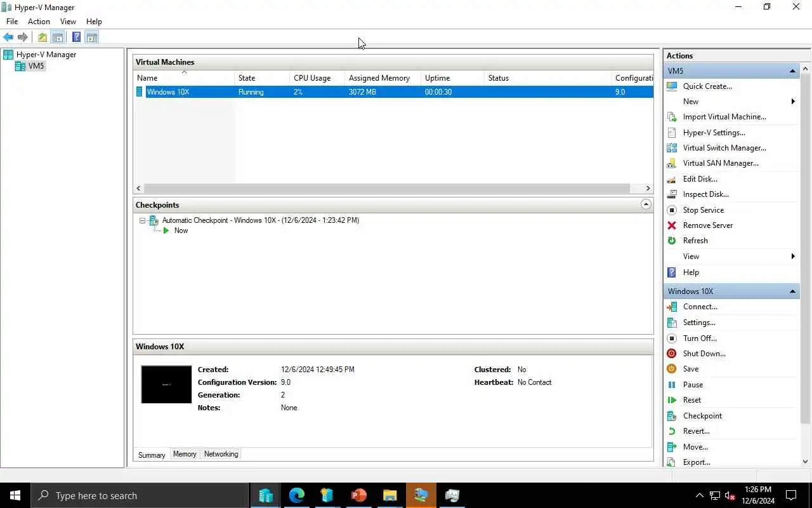Select the VM5 server in the tree
Viewport: 812px width, 508px height.
point(36,66)
